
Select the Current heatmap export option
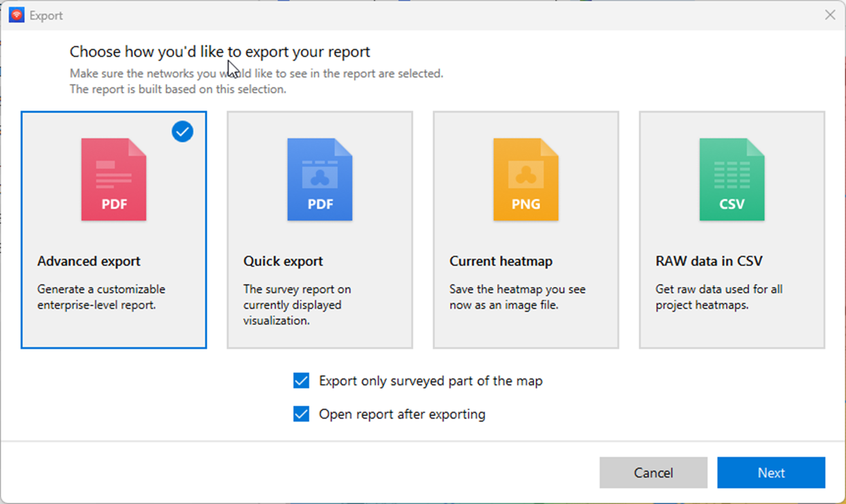[x=525, y=230]
